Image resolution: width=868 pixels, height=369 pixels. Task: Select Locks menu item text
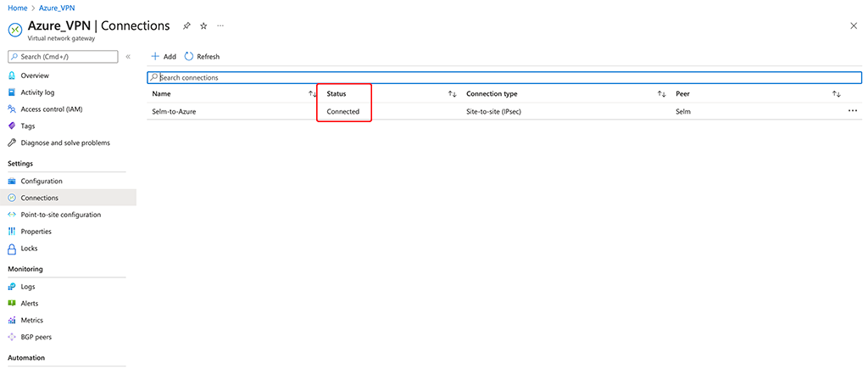(x=30, y=249)
